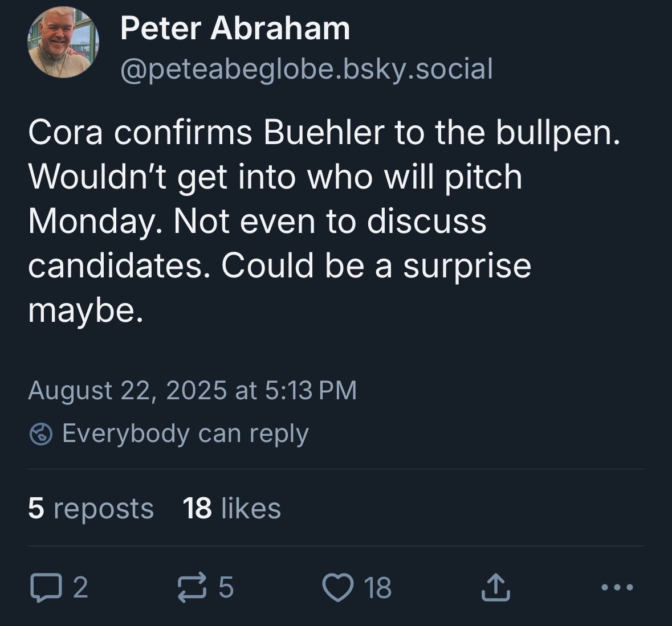Screen dimensions: 672x626
Task: Open the @peteabeglobe.bsky.social handle link
Action: [306, 69]
